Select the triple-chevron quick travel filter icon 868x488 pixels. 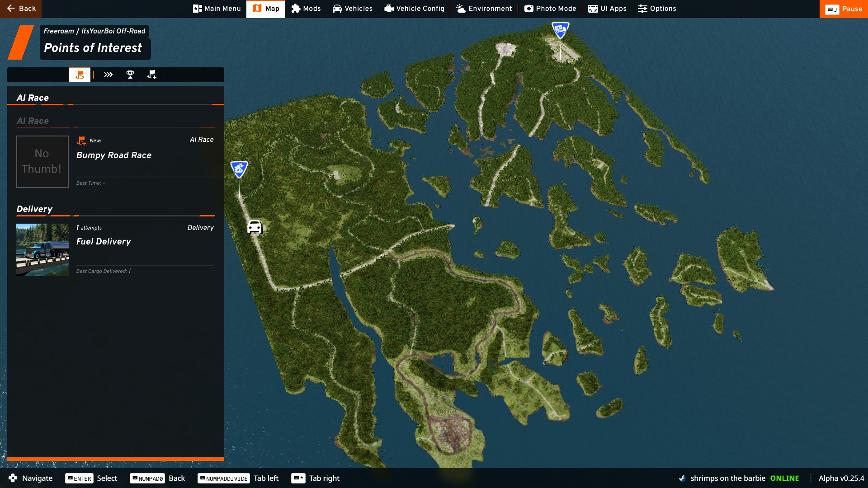pyautogui.click(x=108, y=75)
